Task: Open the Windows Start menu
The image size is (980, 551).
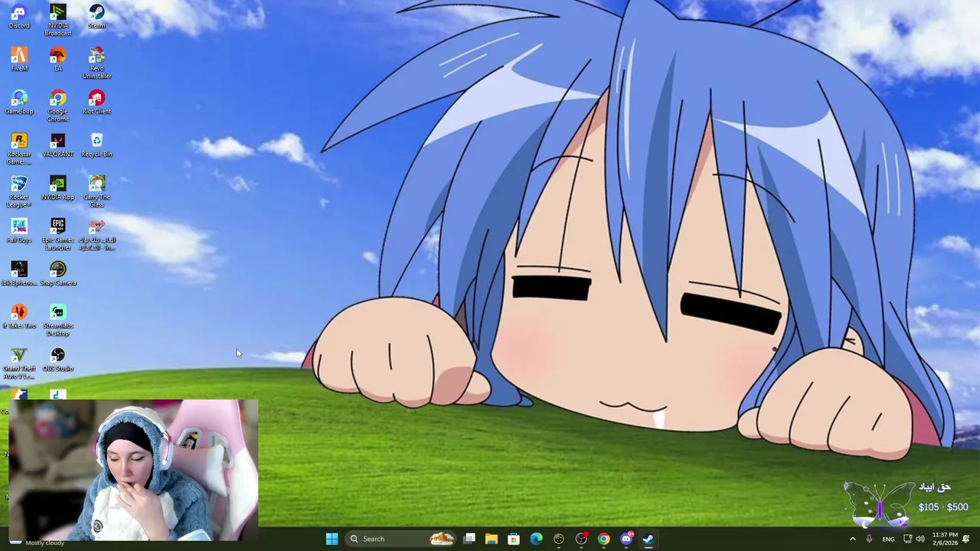Action: click(332, 539)
